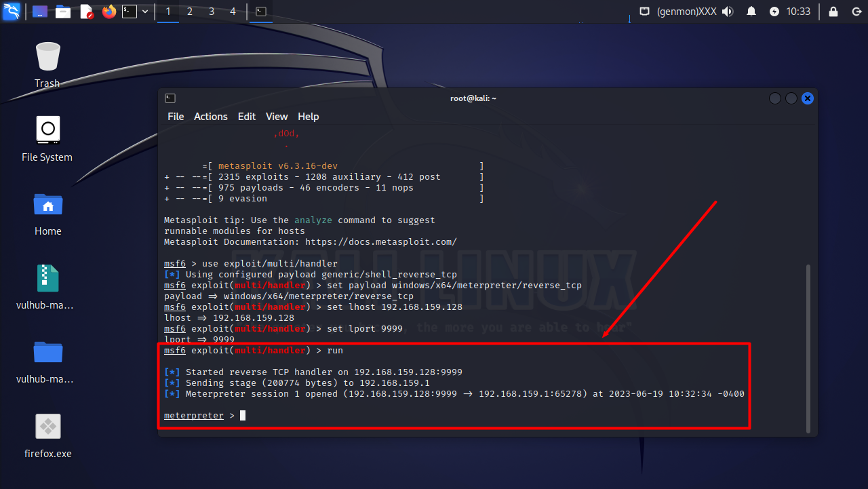Open the terminal View menu
Image resolution: width=868 pixels, height=489 pixels.
(x=277, y=117)
